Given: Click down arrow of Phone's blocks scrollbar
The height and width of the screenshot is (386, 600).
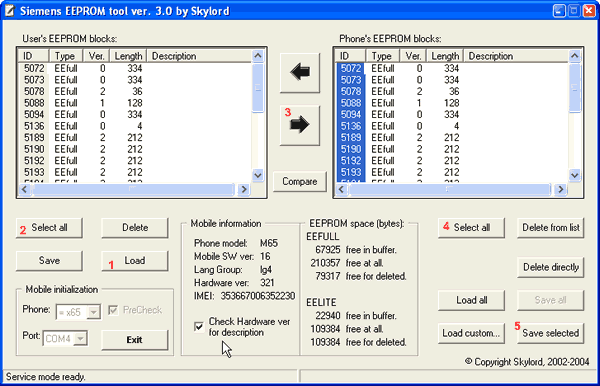Looking at the screenshot, I should click(x=574, y=175).
